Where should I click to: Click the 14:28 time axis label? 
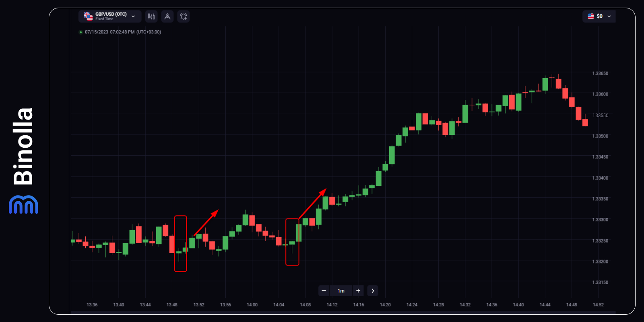[x=438, y=305]
